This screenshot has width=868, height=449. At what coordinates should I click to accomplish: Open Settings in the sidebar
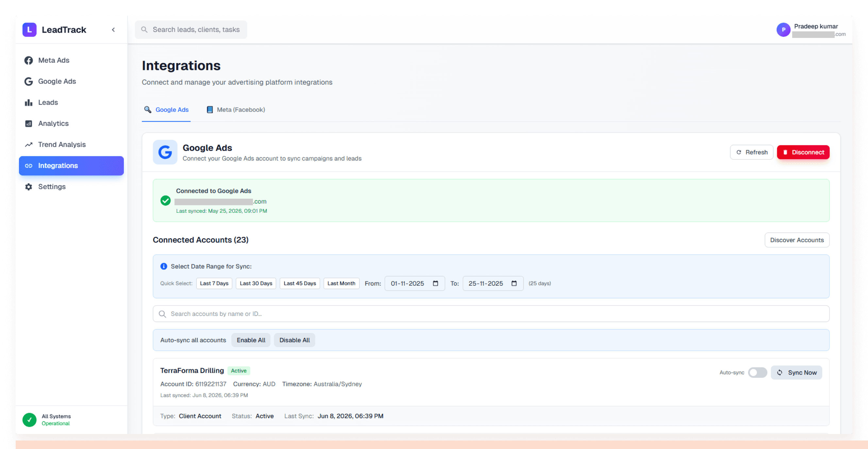tap(71, 187)
